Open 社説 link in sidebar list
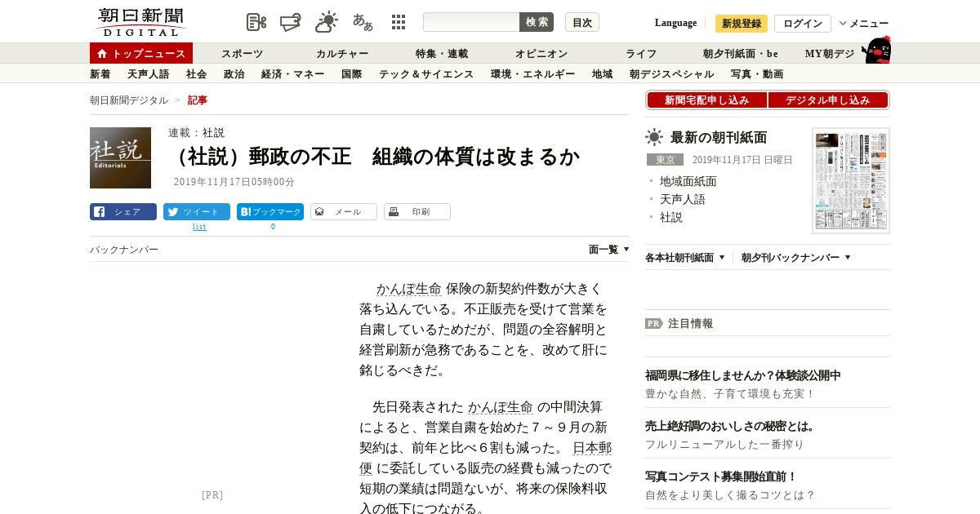980x514 pixels. (x=671, y=217)
